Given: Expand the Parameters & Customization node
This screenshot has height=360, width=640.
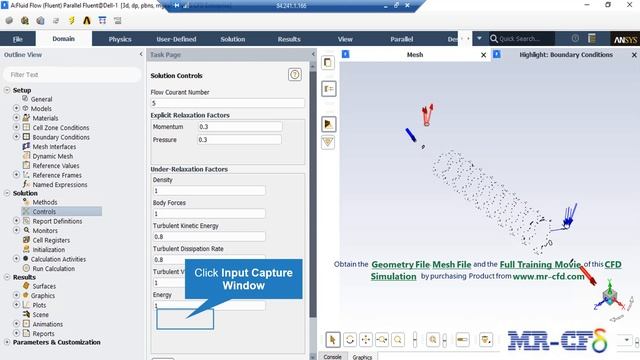Looking at the screenshot, I should point(7,342).
